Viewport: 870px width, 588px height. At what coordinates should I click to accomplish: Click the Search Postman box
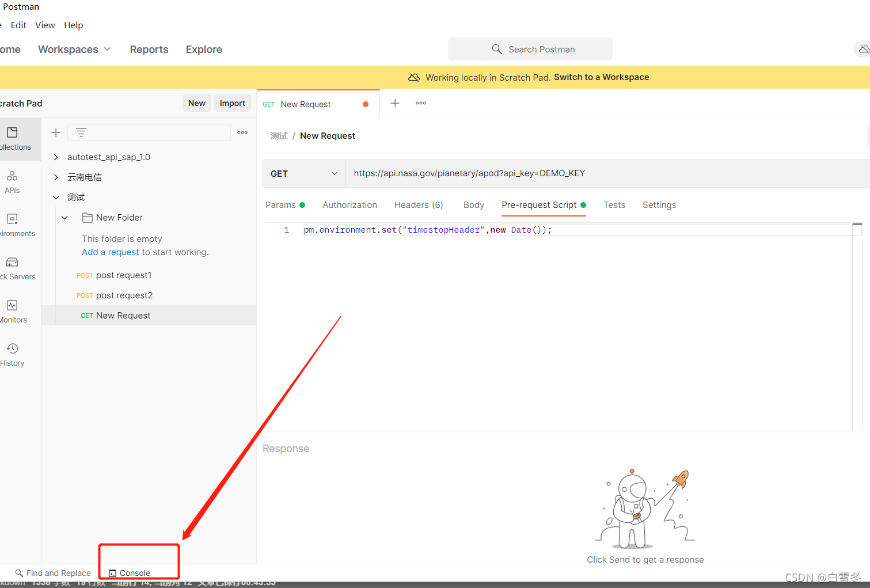(530, 49)
